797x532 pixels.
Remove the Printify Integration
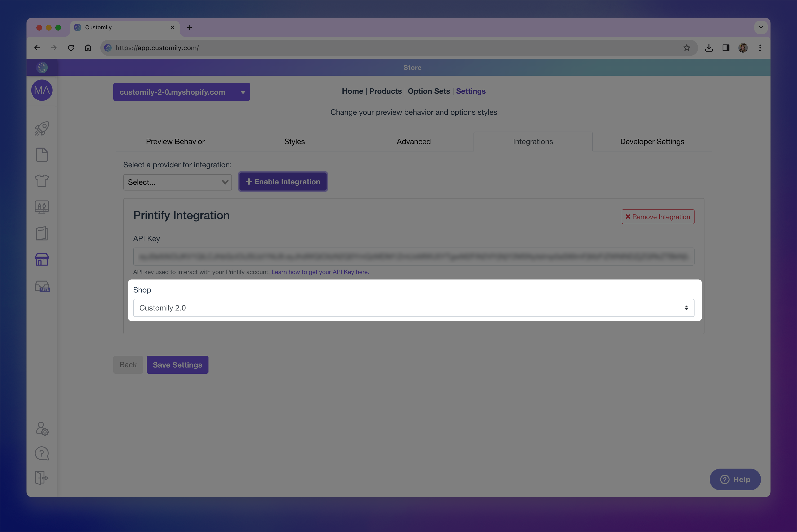(x=658, y=217)
